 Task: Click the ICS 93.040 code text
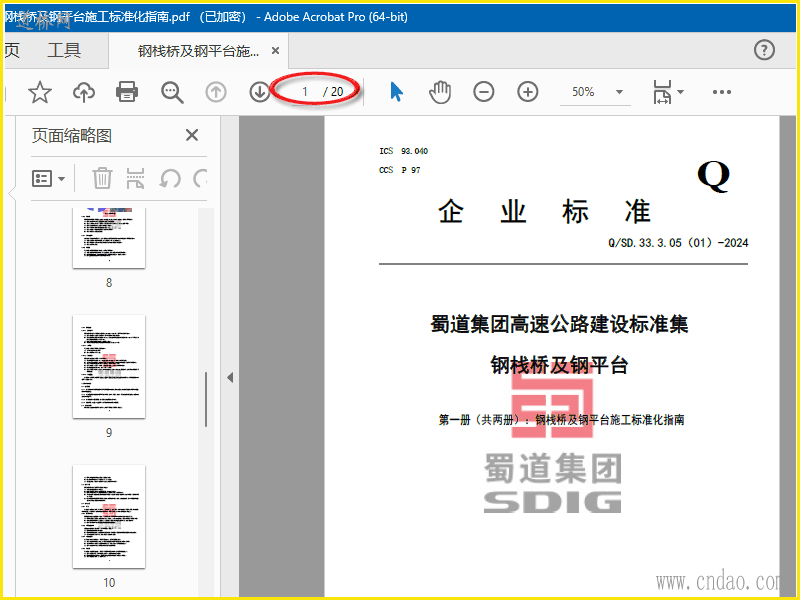tap(404, 151)
